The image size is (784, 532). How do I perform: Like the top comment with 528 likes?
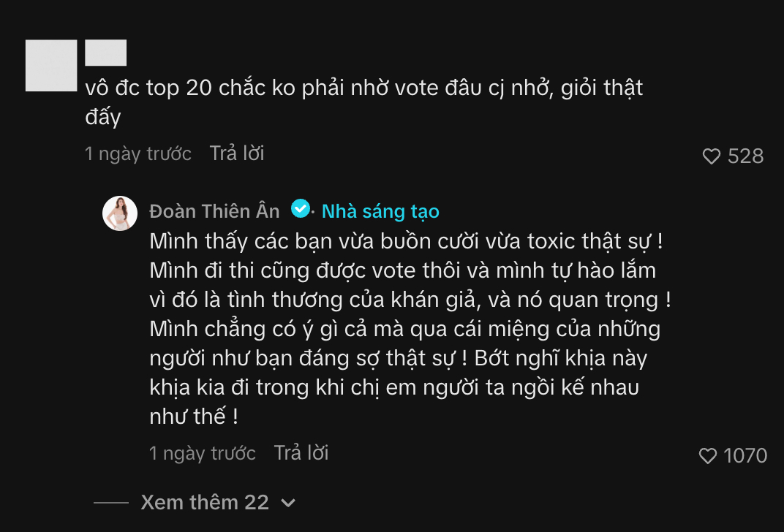pos(711,156)
